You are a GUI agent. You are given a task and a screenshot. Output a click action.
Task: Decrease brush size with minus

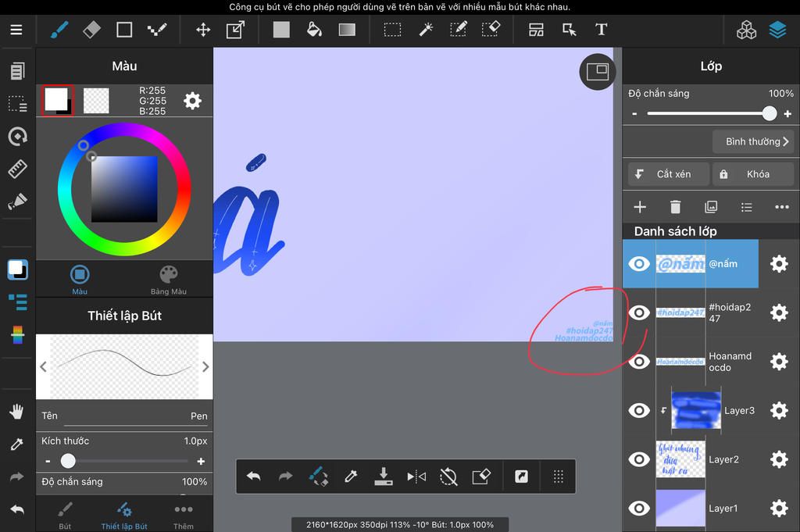(x=48, y=461)
